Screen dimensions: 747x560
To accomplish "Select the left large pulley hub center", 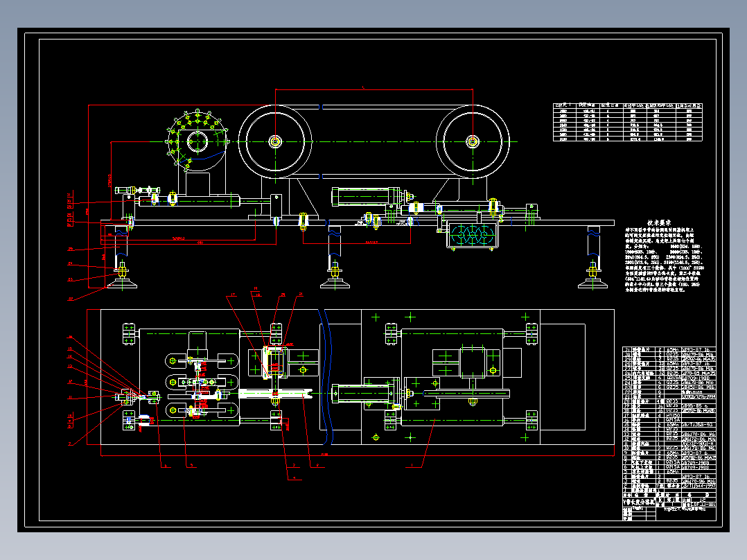I will pos(275,141).
